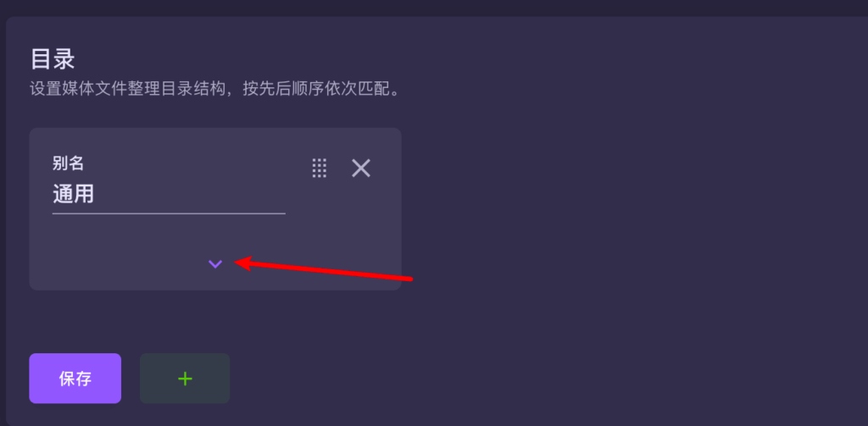Open collapsed details under the 别名 field
Image resolution: width=868 pixels, height=426 pixels.
point(214,264)
